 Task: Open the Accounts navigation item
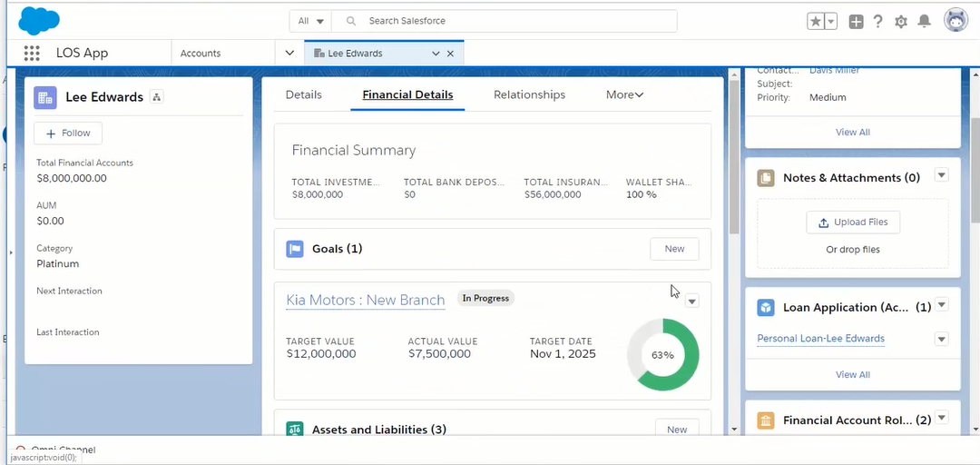point(200,54)
